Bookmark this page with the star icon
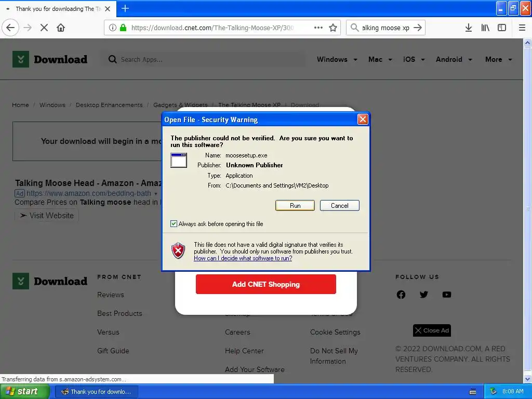Screen dimensions: 532x399 [x=333, y=28]
